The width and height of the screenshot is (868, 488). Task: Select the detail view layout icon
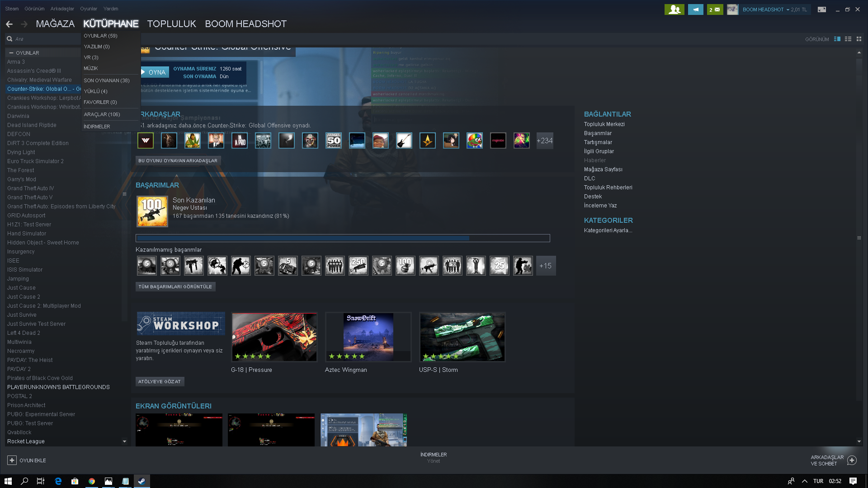coord(837,39)
